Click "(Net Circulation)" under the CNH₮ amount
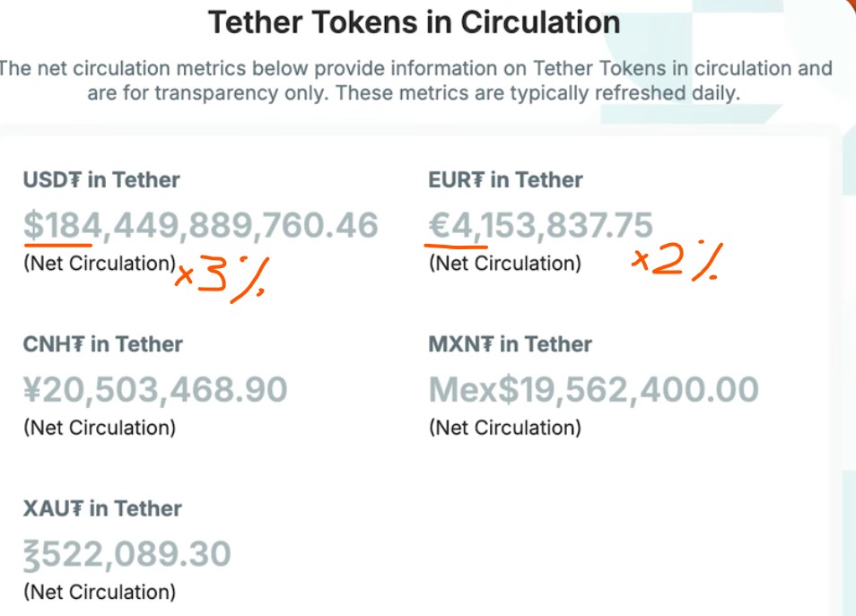 pos(99,428)
